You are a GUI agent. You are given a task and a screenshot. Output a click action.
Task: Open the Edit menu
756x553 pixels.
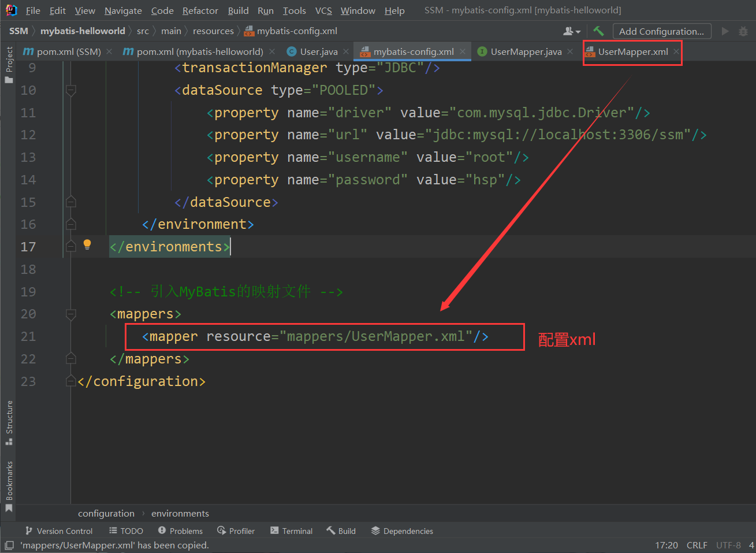point(57,10)
